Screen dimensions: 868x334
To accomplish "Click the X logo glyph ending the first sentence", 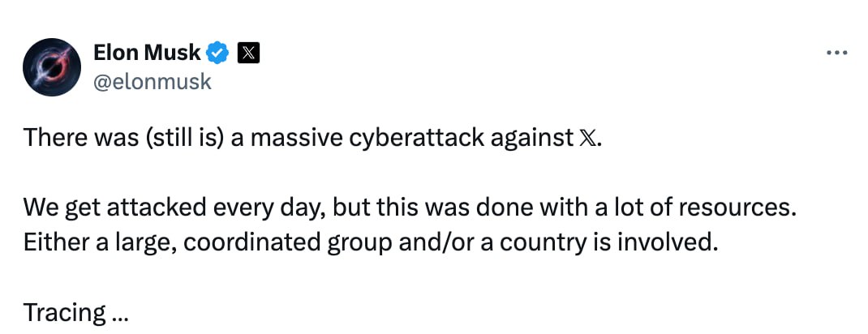I will [590, 138].
